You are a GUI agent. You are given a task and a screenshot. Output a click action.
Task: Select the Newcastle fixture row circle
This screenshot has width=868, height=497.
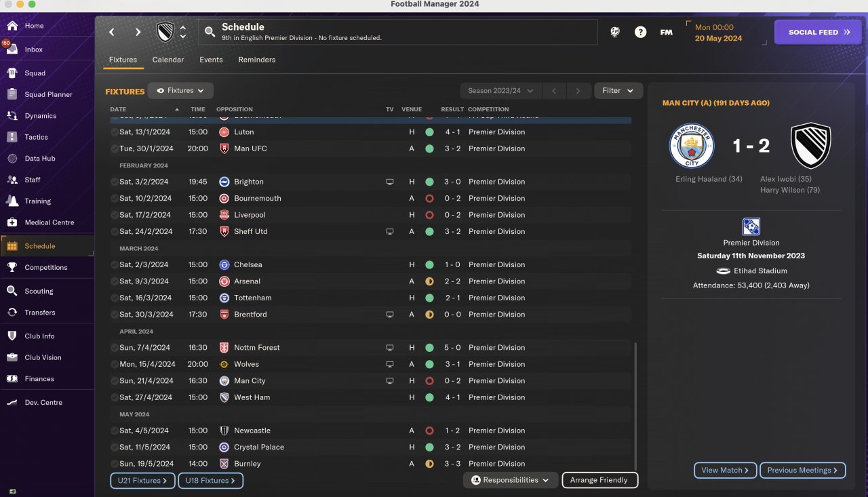114,431
